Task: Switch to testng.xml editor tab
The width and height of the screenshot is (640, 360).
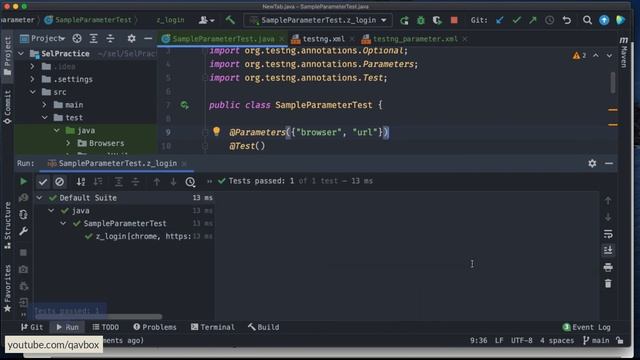Action: (323, 39)
